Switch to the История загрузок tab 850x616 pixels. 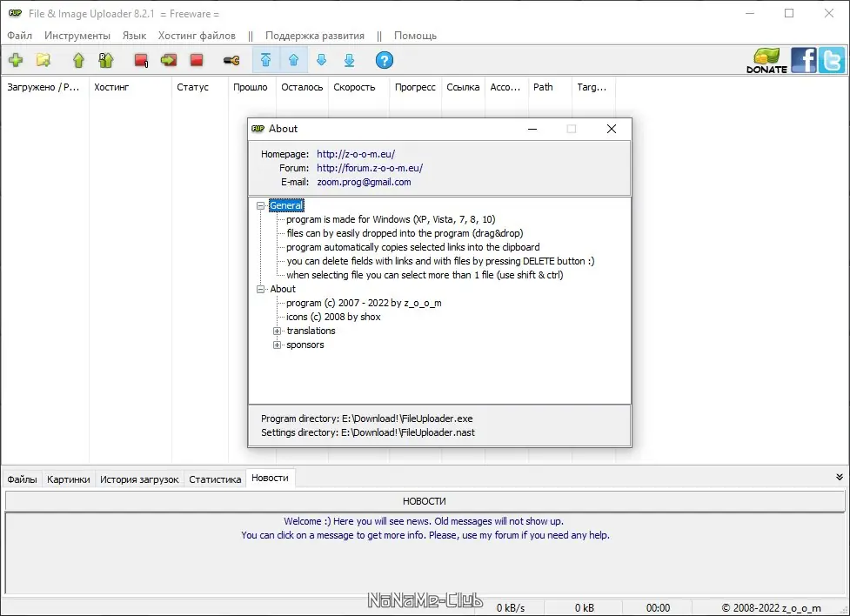tap(139, 479)
